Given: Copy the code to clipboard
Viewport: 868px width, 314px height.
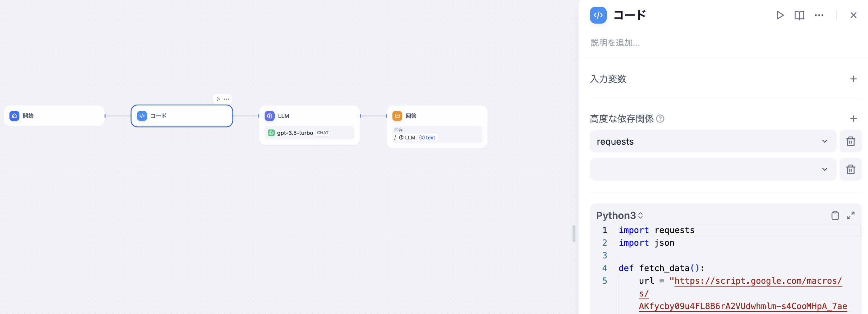Looking at the screenshot, I should point(835,215).
